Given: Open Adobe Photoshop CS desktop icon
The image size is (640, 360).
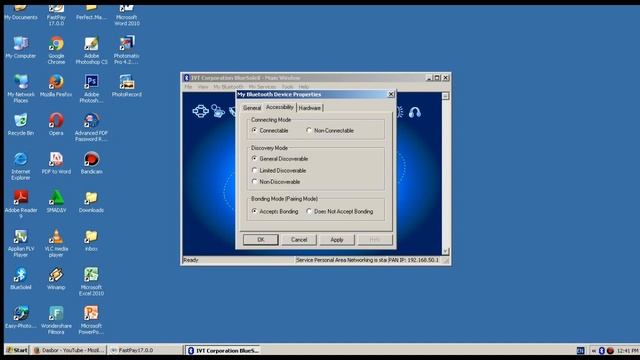Looking at the screenshot, I should (91, 50).
